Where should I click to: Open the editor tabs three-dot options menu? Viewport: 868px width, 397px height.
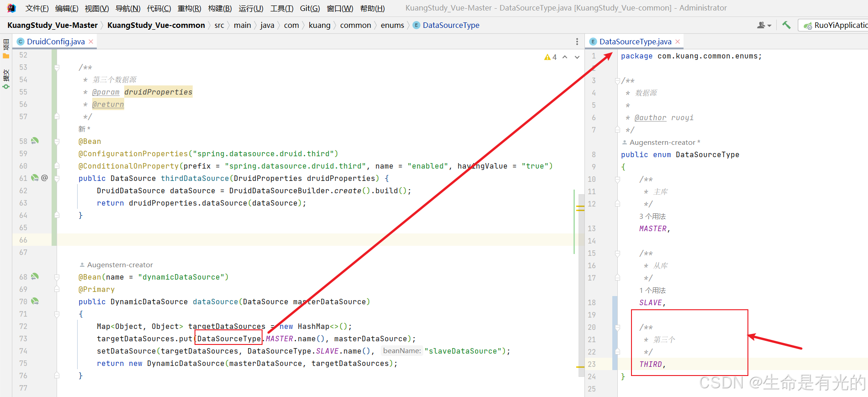click(577, 42)
